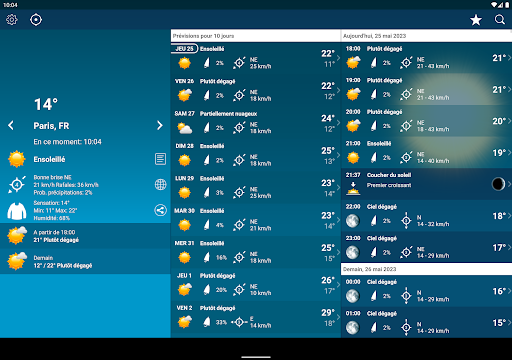512x360 pixels.
Task: Tap the share icon
Action: click(x=160, y=210)
